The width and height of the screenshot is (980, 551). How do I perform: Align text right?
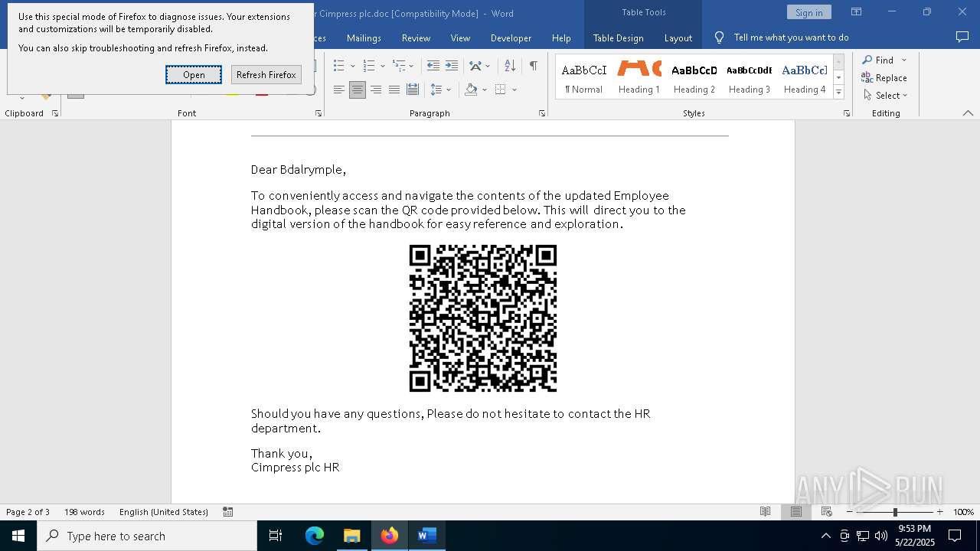tap(375, 90)
